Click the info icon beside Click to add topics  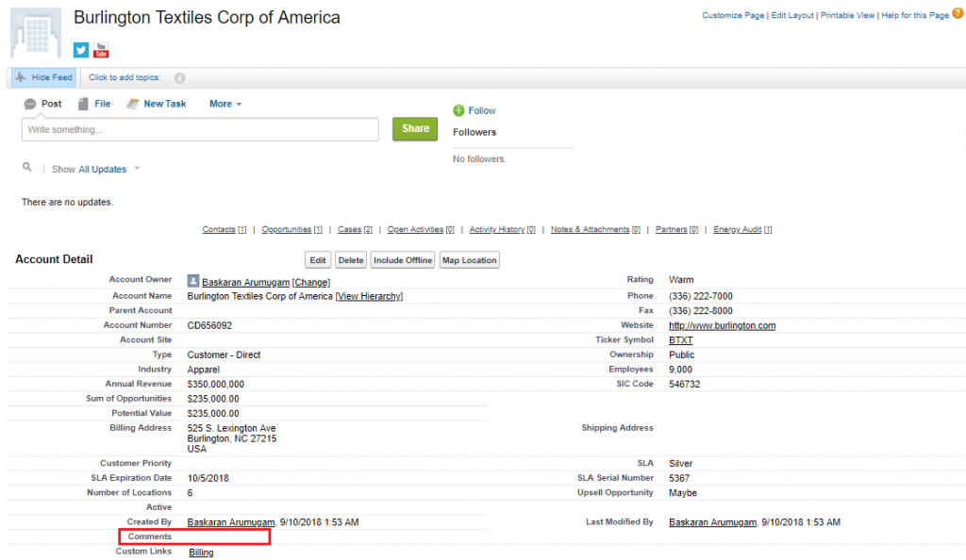[x=178, y=77]
